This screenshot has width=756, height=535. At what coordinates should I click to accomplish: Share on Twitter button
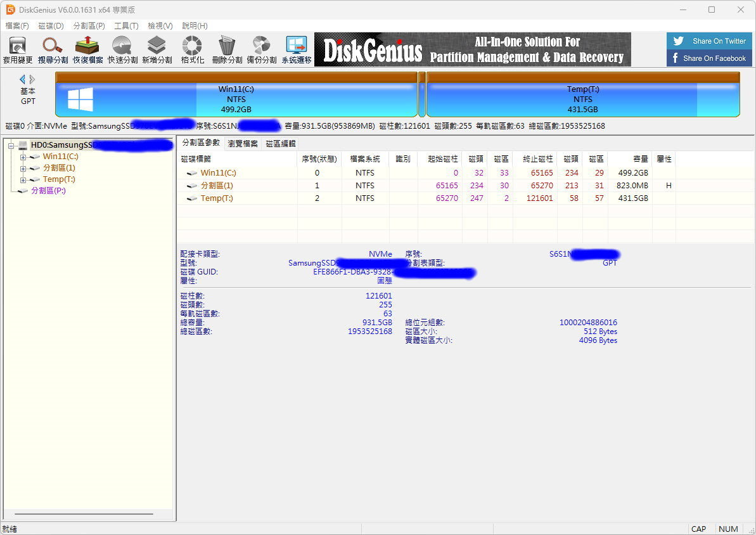(708, 41)
